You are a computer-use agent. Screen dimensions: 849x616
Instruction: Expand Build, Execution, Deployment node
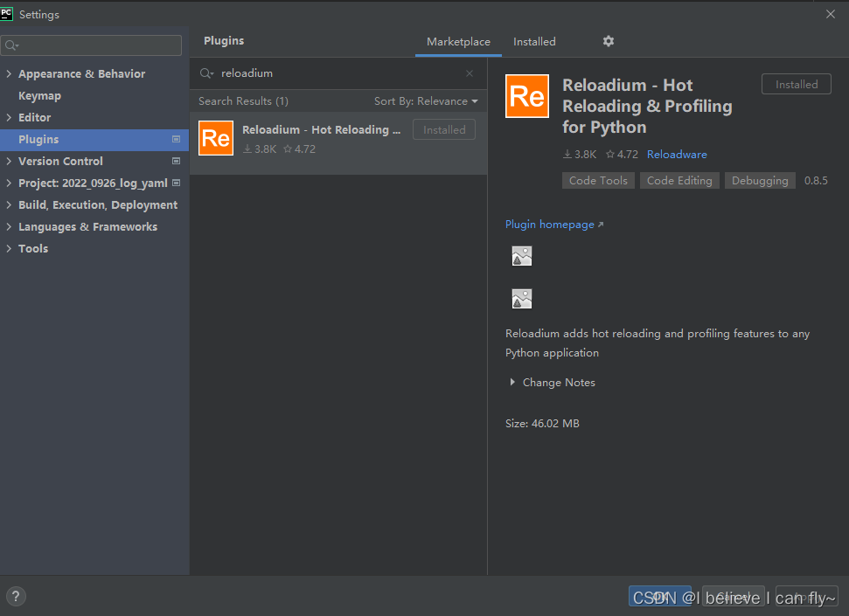(x=9, y=204)
